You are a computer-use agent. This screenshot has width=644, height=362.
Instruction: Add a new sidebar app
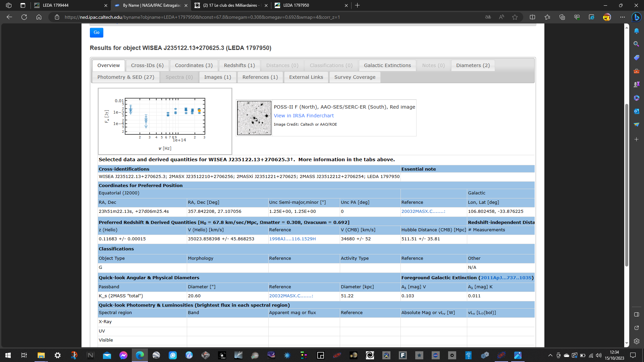click(x=636, y=139)
